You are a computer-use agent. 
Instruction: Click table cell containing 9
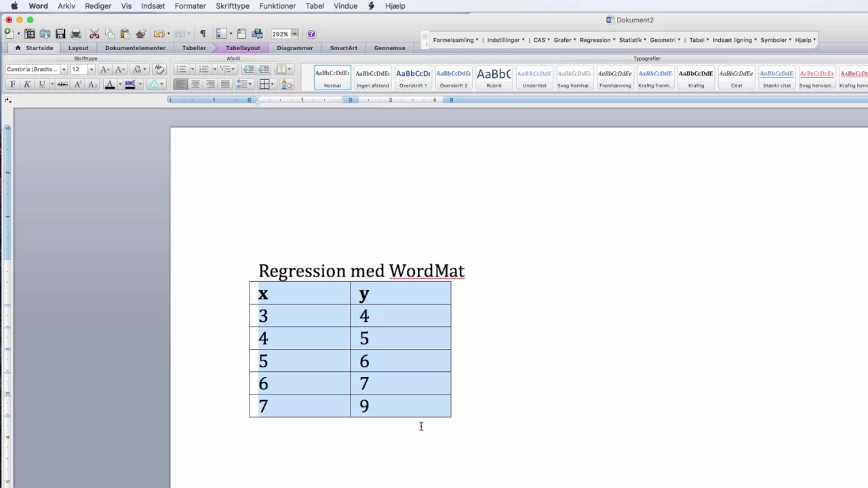pos(401,406)
